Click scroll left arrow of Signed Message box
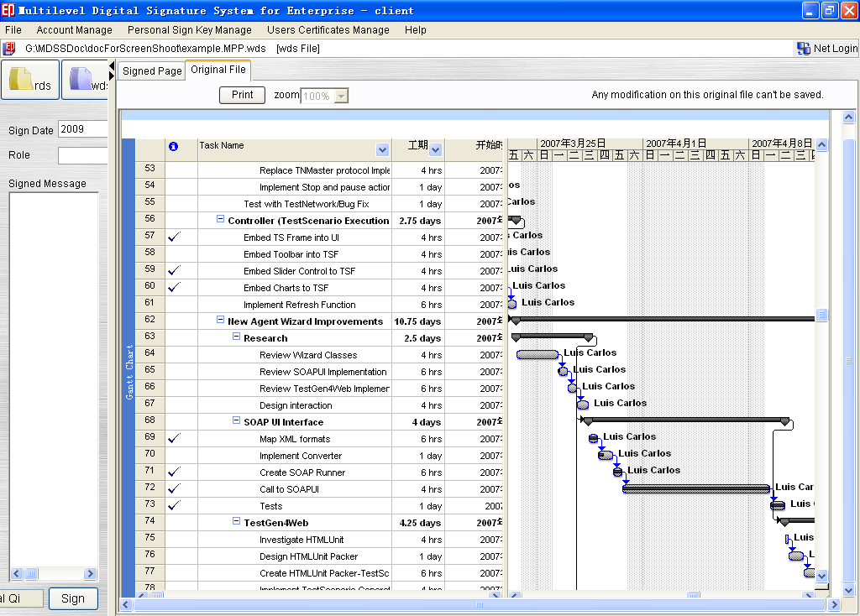Screen dimensions: 860x616 click(17, 574)
